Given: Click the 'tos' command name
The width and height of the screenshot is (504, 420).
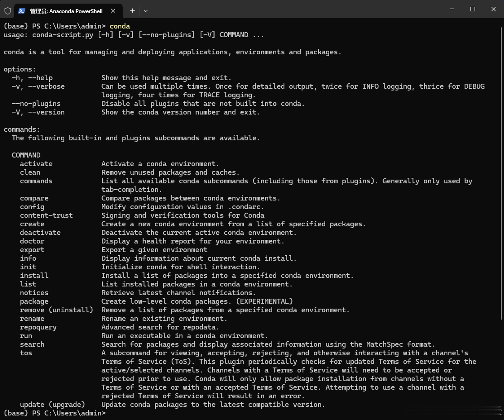Looking at the screenshot, I should (x=26, y=353).
